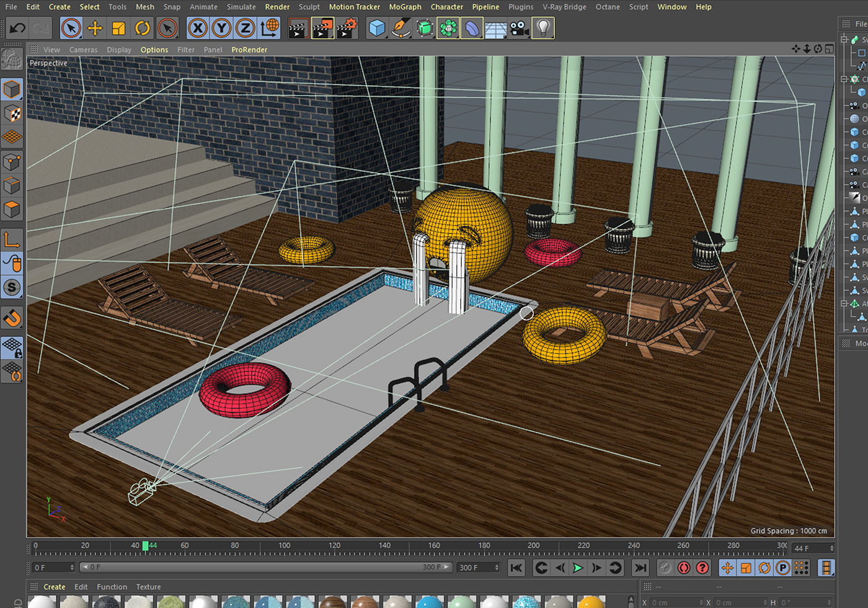Render the active view
Screen dimensions: 868x608
point(298,28)
